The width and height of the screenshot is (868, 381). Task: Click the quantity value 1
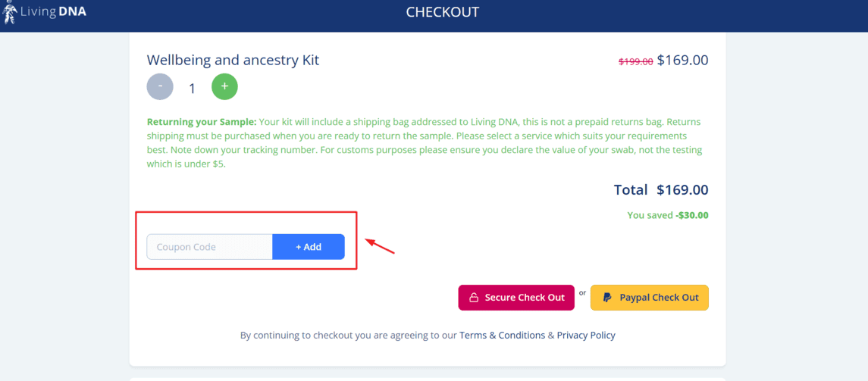(192, 89)
